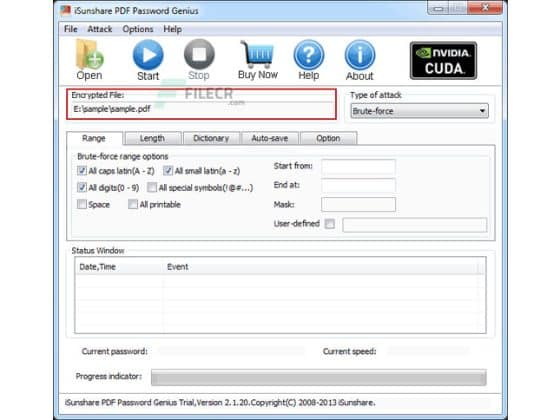The image size is (560, 420).
Task: Minimize the iSunshare window
Action: 439,8
